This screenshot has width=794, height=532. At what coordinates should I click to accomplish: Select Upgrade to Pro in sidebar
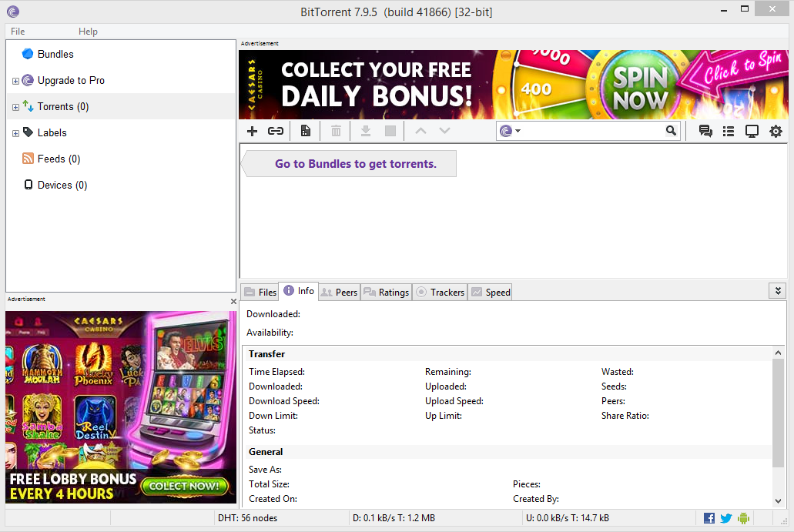[x=71, y=81]
